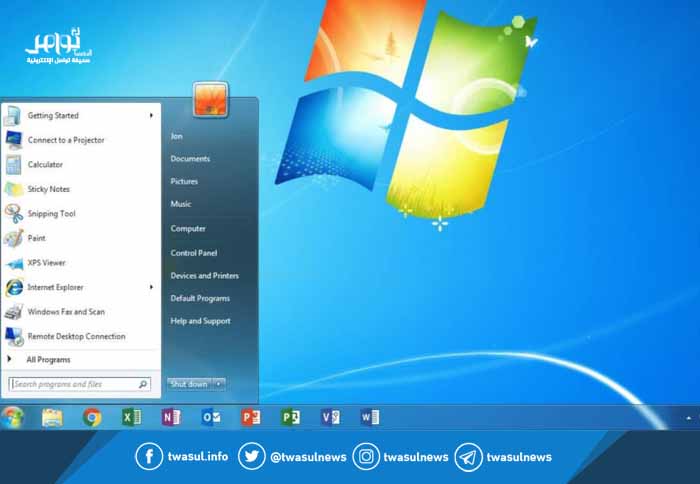Launch Google Chrome from the taskbar
Viewport: 700px width, 484px height.
point(92,417)
